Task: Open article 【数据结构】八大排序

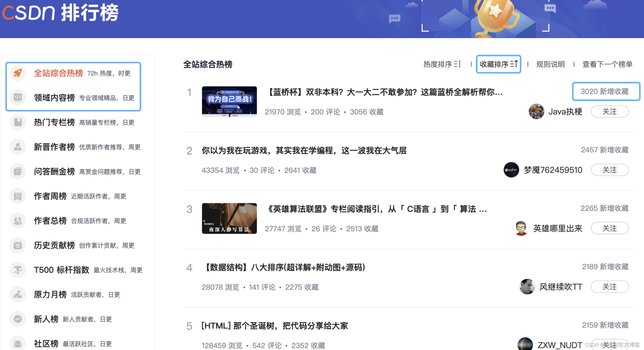Action: click(x=285, y=267)
